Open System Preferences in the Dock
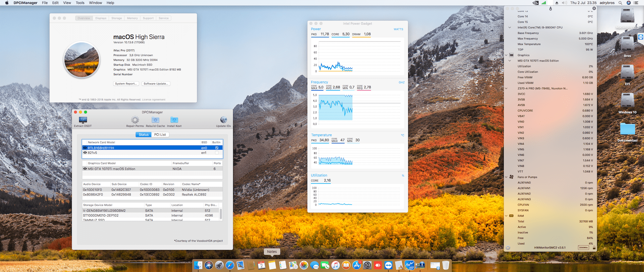Viewport: 644px width, 272px height. tap(367, 265)
